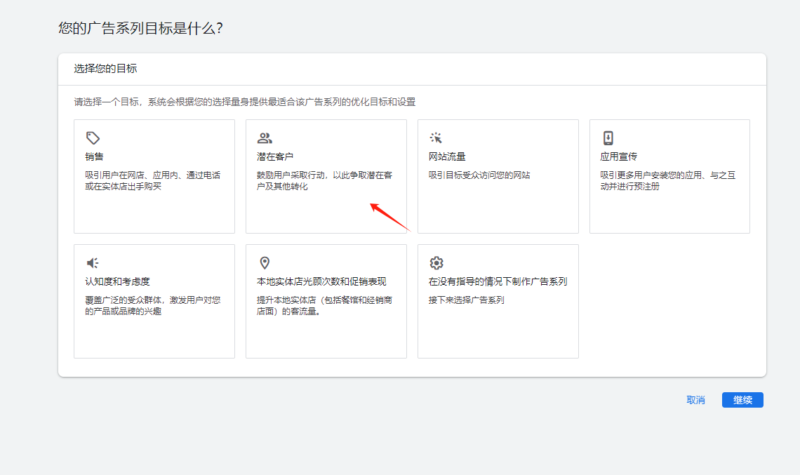Click the 吸引目标受众访问您的网站 description
The height and width of the screenshot is (475, 800).
[x=479, y=175]
